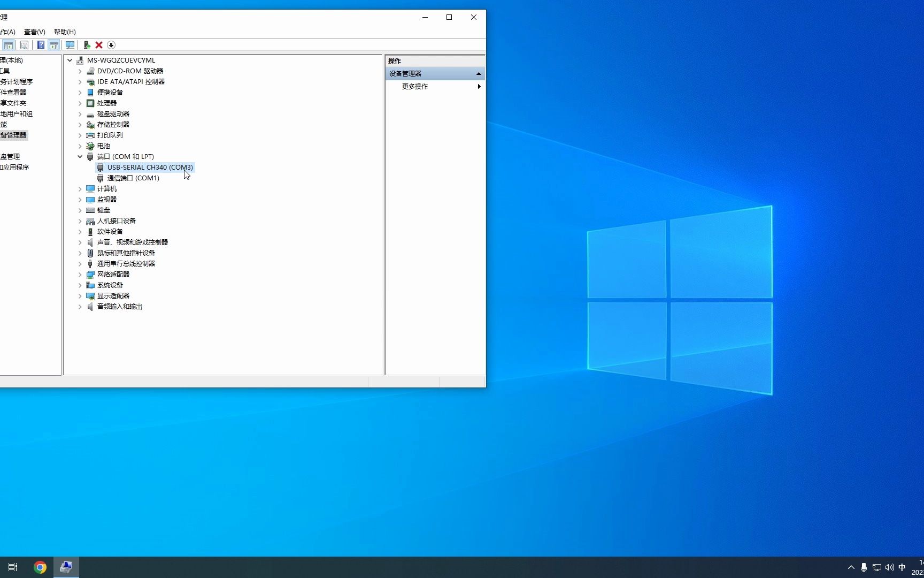Click the microphone tray icon
This screenshot has width=924, height=578.
pyautogui.click(x=864, y=567)
